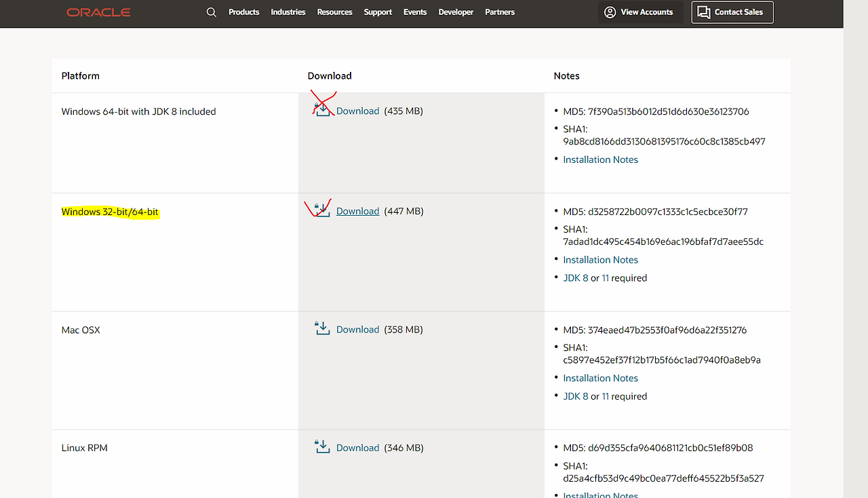Select the '(447 MB)' file size text

[x=404, y=211]
